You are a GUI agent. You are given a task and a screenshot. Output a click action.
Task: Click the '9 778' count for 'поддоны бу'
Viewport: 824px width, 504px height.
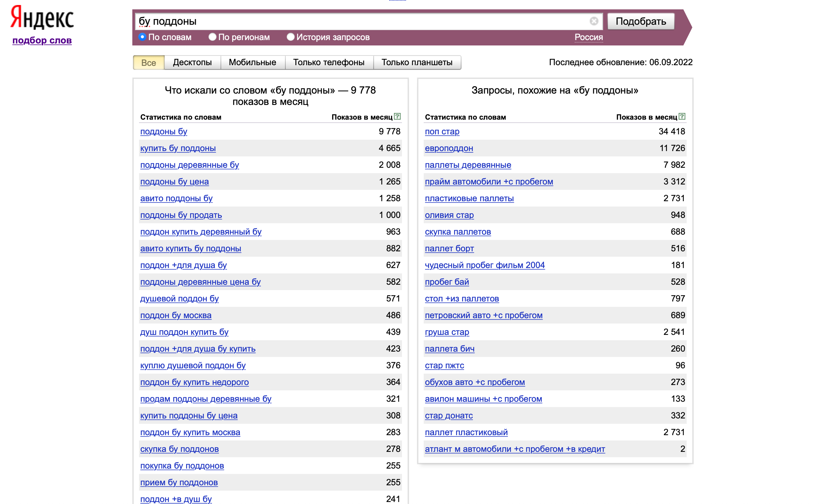pos(389,131)
